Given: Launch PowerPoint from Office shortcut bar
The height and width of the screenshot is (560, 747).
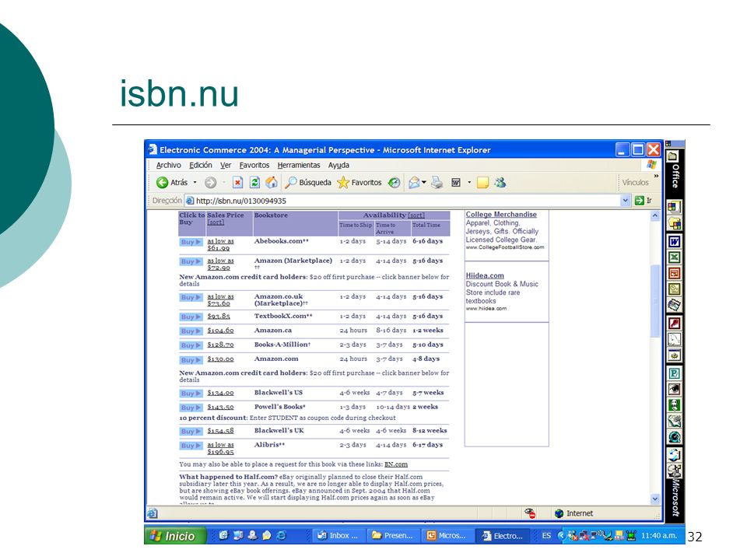Looking at the screenshot, I should (x=674, y=273).
